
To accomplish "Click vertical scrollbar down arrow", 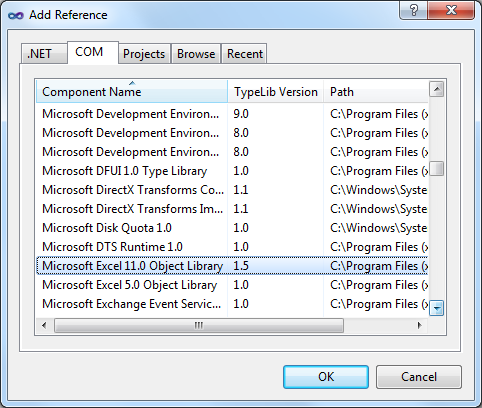I will [436, 308].
